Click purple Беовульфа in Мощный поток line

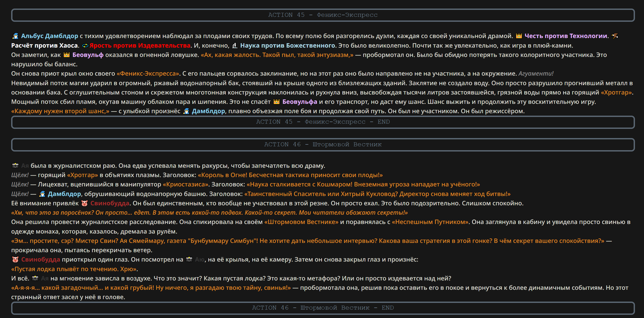tap(300, 102)
